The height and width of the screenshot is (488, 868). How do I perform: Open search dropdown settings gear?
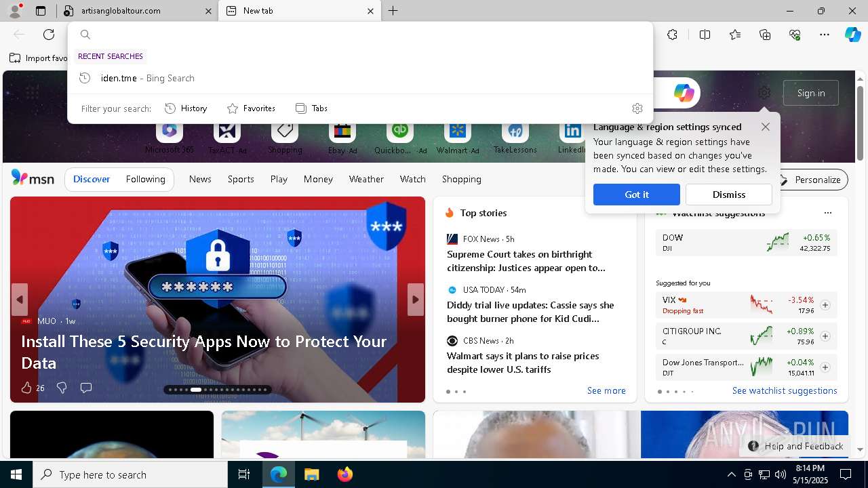click(637, 108)
